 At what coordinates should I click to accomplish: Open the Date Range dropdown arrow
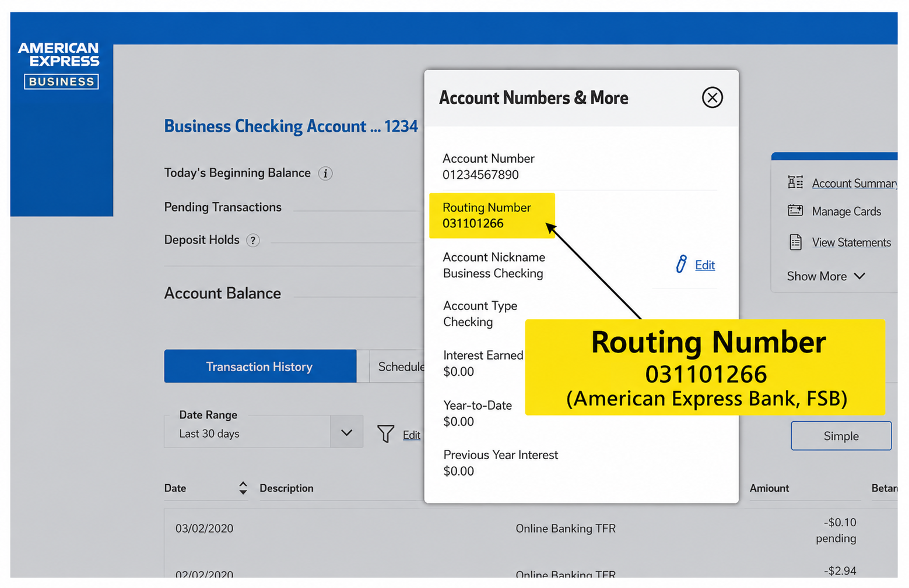pyautogui.click(x=346, y=432)
